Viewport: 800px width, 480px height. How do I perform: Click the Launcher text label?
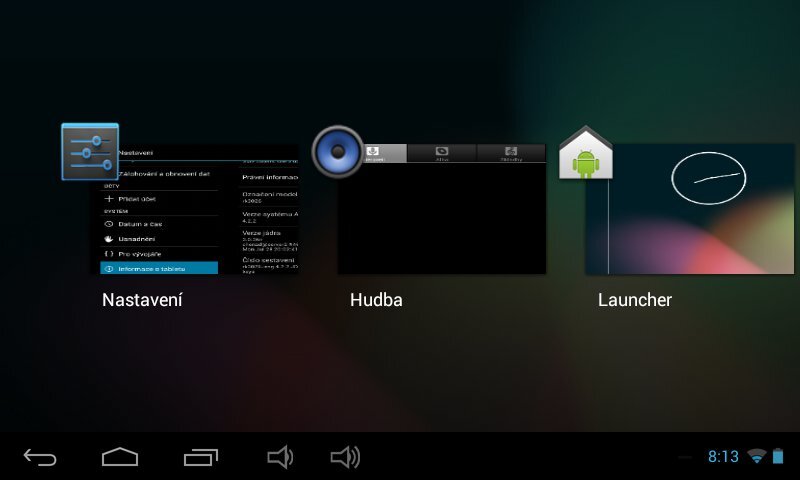pos(634,300)
